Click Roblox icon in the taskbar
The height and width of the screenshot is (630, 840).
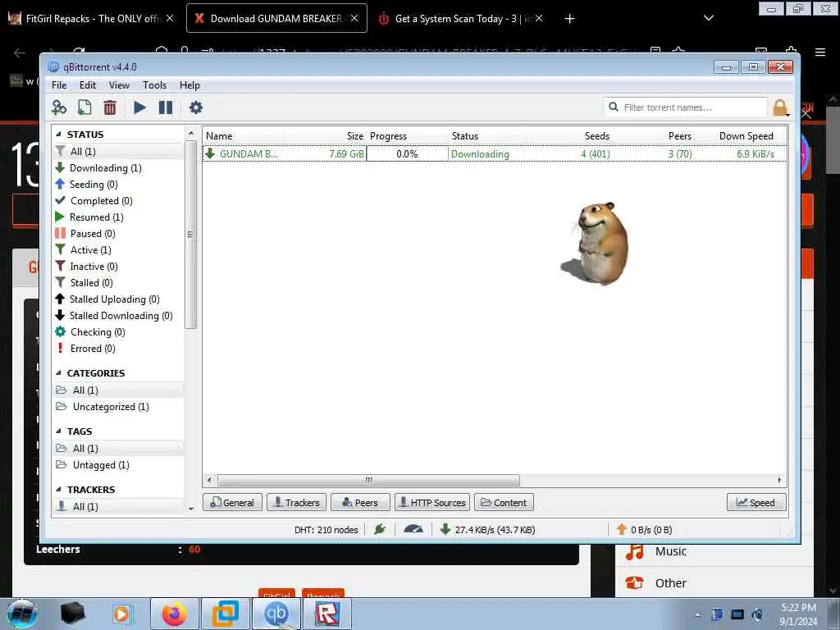tap(327, 614)
